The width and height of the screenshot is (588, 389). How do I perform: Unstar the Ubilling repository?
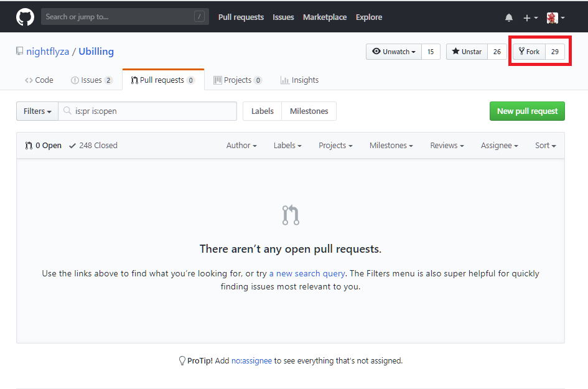467,52
